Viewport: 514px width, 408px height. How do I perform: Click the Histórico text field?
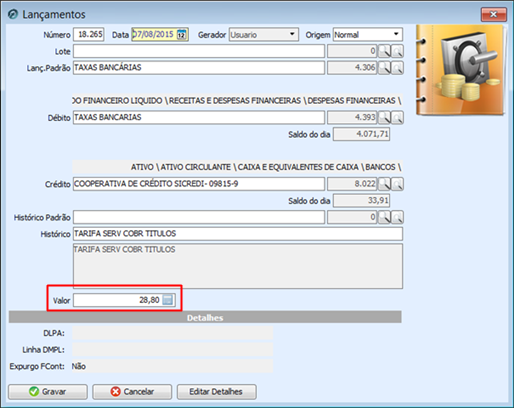(238, 234)
